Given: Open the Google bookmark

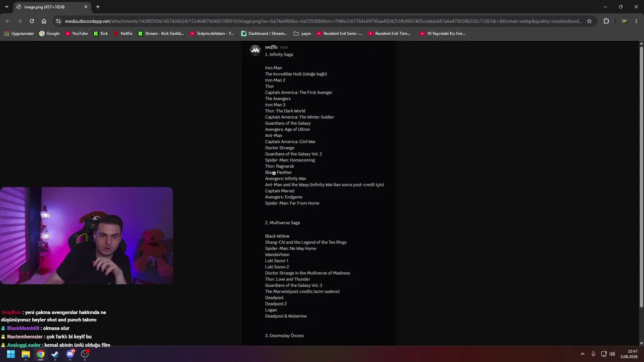Looking at the screenshot, I should coord(49,34).
